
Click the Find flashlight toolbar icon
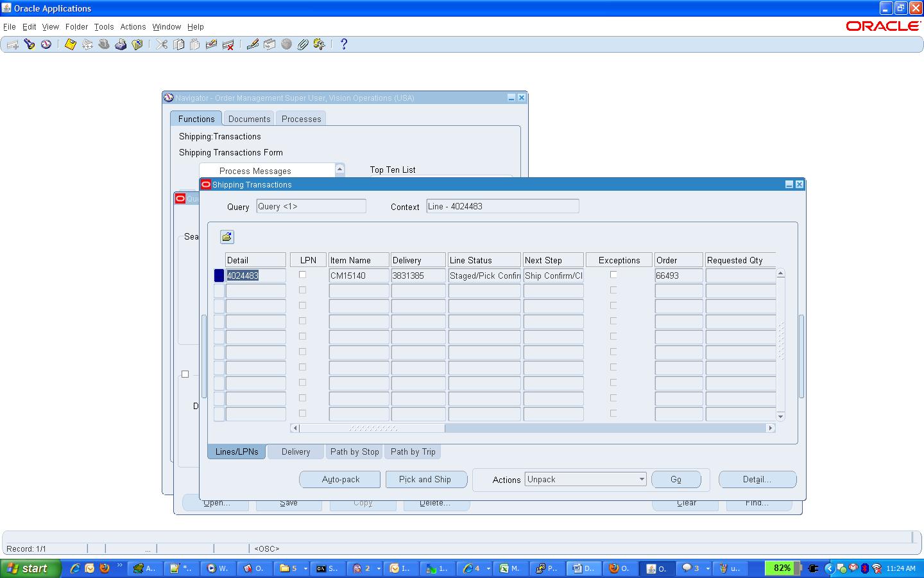30,44
